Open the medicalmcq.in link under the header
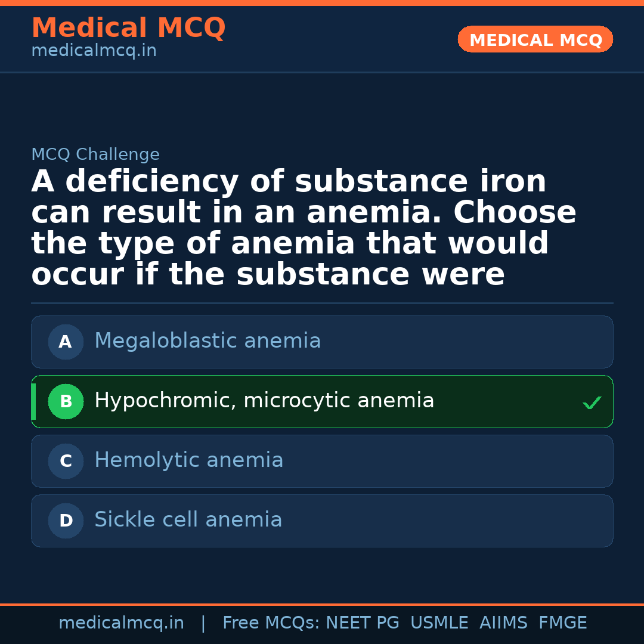 [x=94, y=51]
